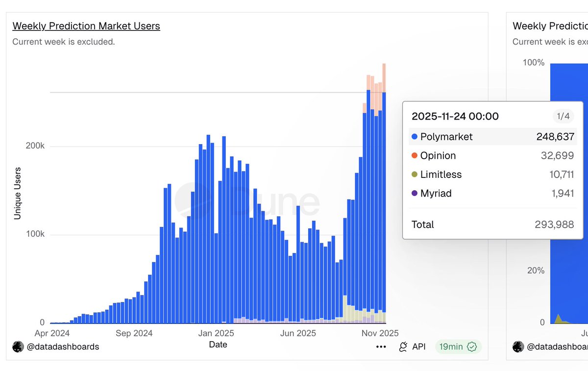Viewport: 588px width, 371px height.
Task: Click the Total value 293,988
Action: point(554,224)
